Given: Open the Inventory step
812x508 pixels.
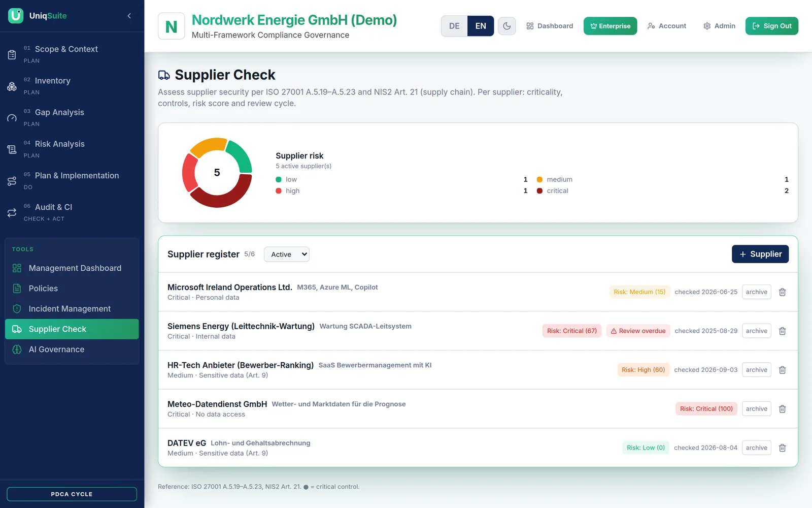Looking at the screenshot, I should pos(72,86).
